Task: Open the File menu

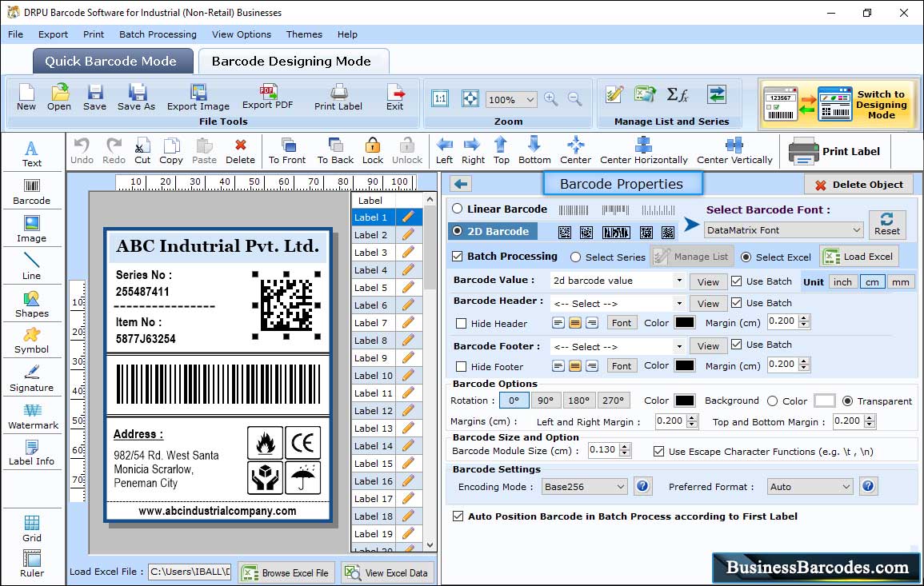Action: pyautogui.click(x=15, y=34)
